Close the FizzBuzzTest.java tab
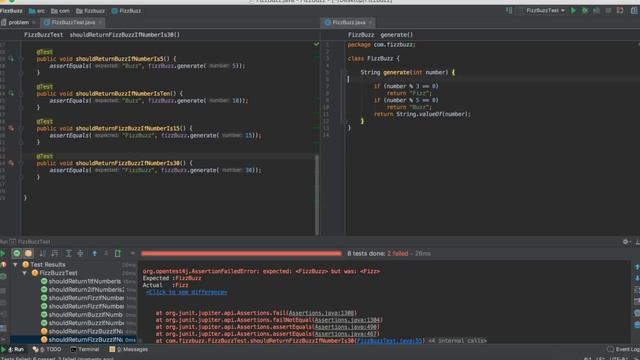This screenshot has width=640, height=360. click(100, 22)
